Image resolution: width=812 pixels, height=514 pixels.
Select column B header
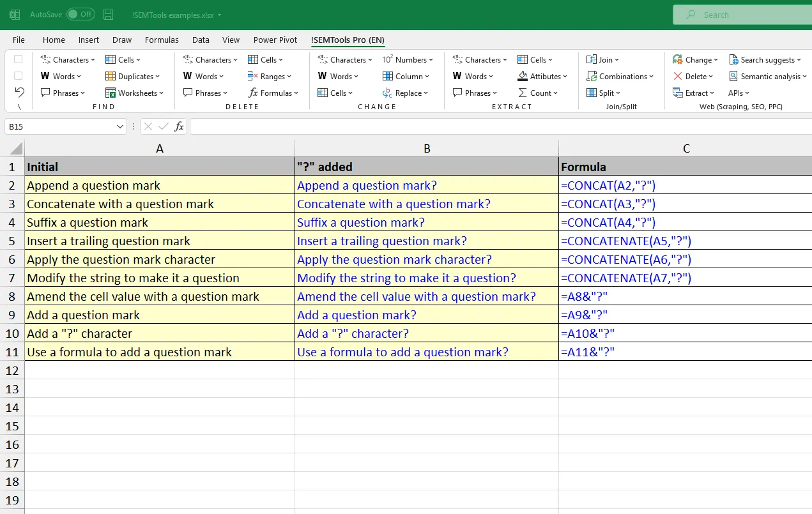coord(427,148)
